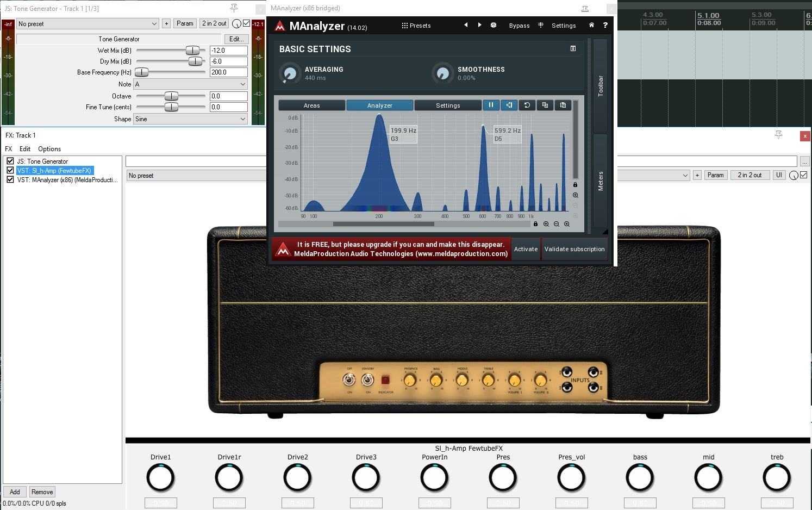Toggle Bypass in MAnalyzer header
The image size is (812, 510).
click(519, 26)
